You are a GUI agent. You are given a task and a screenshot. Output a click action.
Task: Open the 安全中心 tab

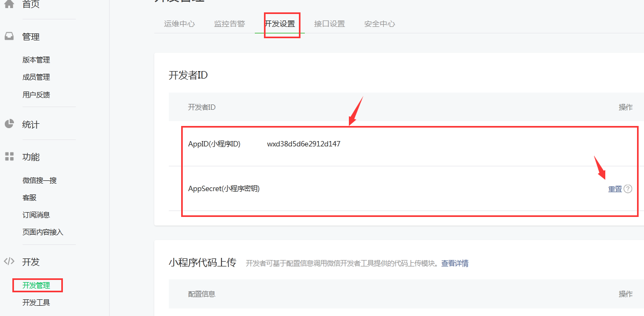[380, 24]
